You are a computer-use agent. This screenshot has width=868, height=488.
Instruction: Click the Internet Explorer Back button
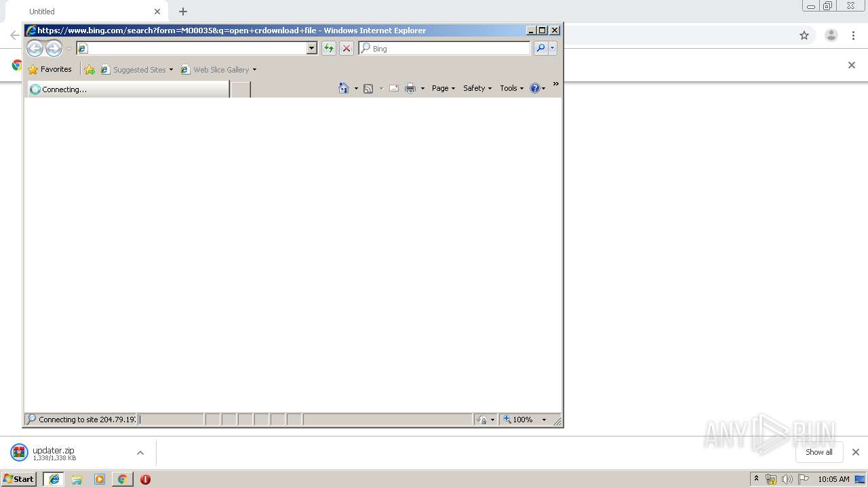point(35,48)
